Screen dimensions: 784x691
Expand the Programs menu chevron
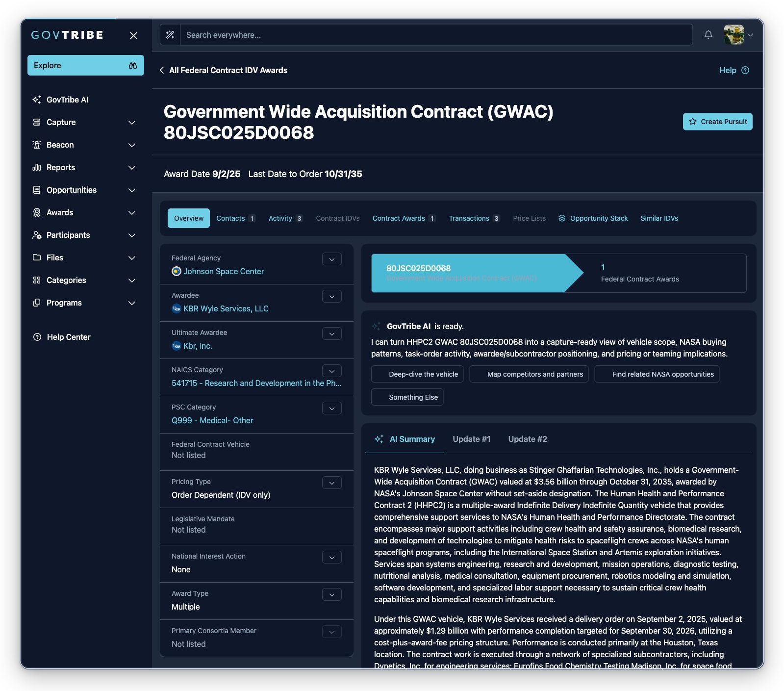[x=132, y=303]
